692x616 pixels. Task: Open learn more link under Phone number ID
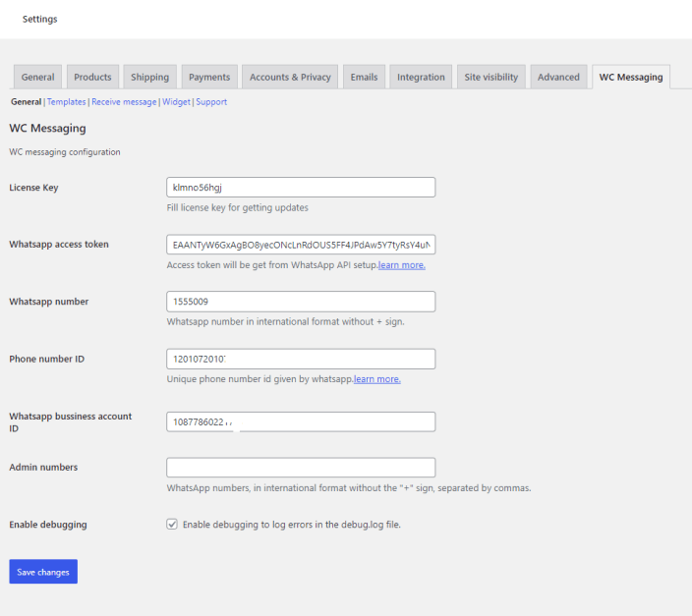376,379
